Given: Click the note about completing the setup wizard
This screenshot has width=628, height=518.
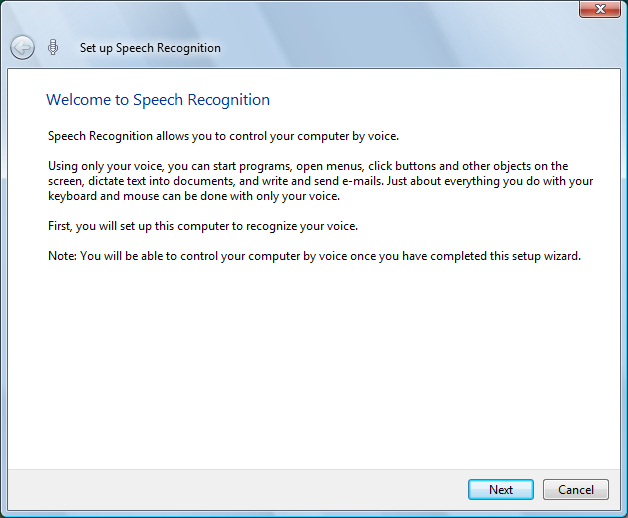Looking at the screenshot, I should (x=314, y=256).
